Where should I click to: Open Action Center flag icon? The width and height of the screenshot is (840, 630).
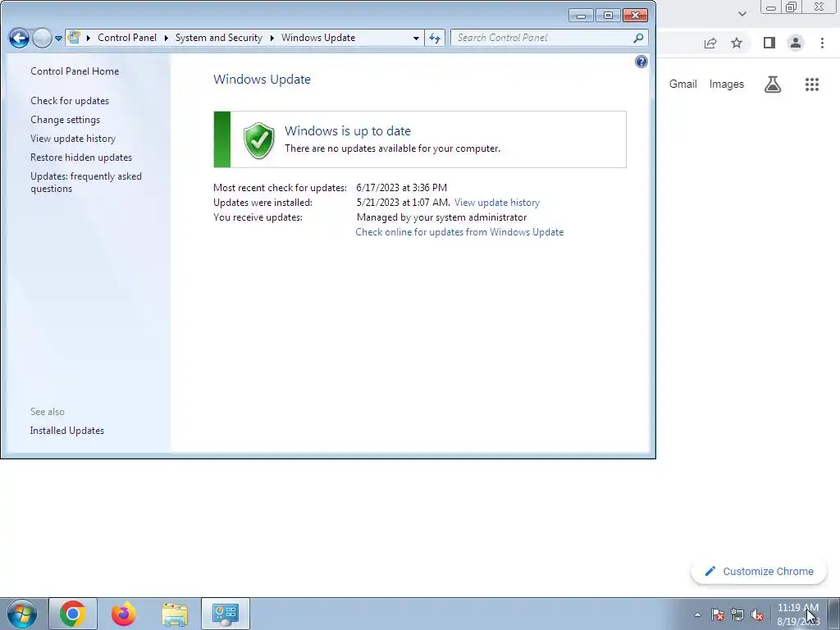(718, 614)
